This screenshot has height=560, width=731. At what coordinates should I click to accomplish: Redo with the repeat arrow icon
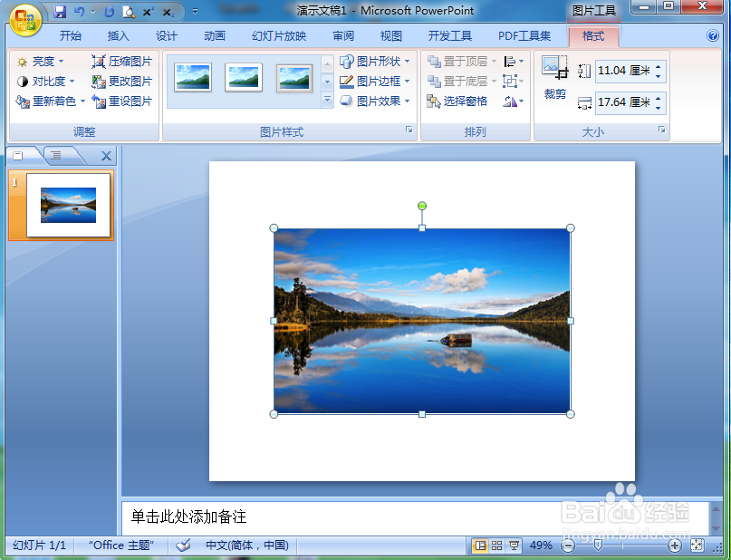[x=109, y=12]
